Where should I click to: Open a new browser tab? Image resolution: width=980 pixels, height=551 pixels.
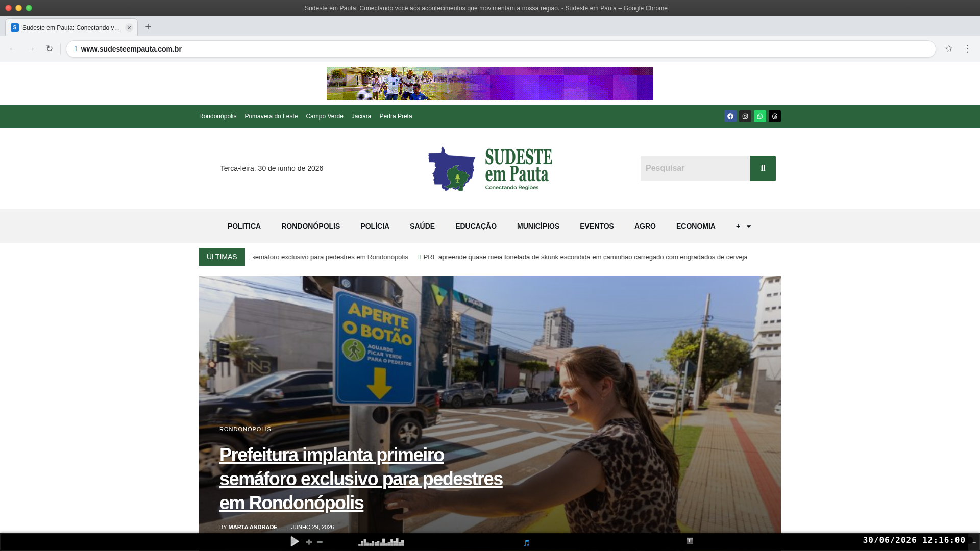(148, 27)
